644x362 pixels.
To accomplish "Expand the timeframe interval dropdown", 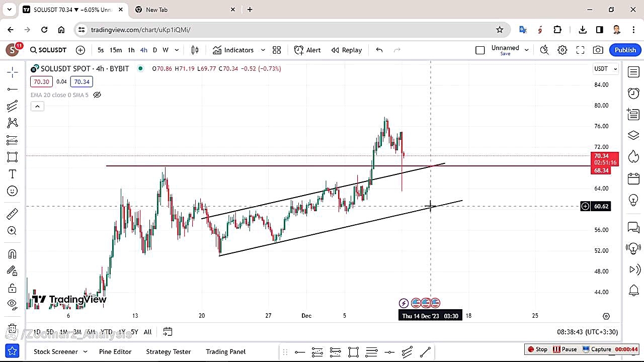I will [177, 50].
